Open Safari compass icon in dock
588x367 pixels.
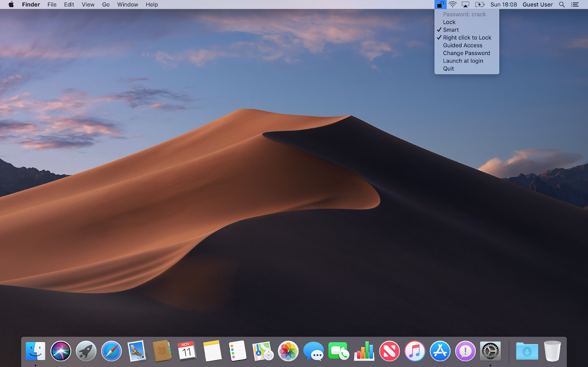click(112, 351)
